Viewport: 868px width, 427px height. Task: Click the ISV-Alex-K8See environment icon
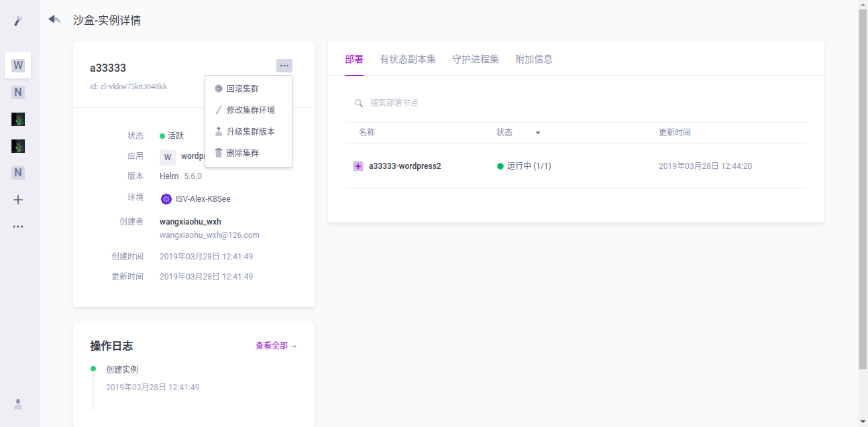coord(166,198)
